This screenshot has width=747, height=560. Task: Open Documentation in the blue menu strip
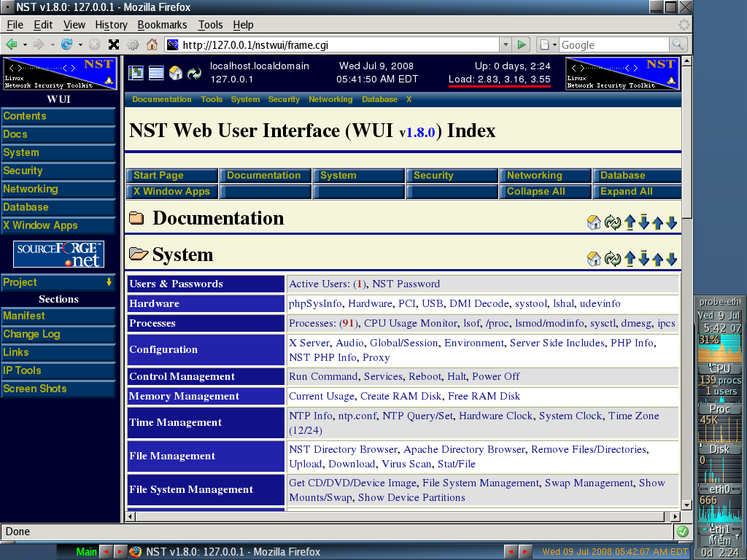click(161, 99)
